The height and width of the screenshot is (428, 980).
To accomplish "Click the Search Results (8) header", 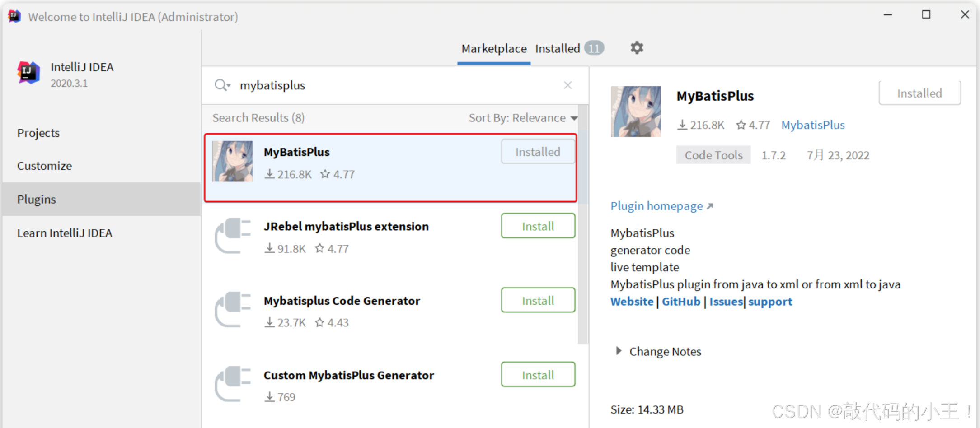I will click(258, 118).
